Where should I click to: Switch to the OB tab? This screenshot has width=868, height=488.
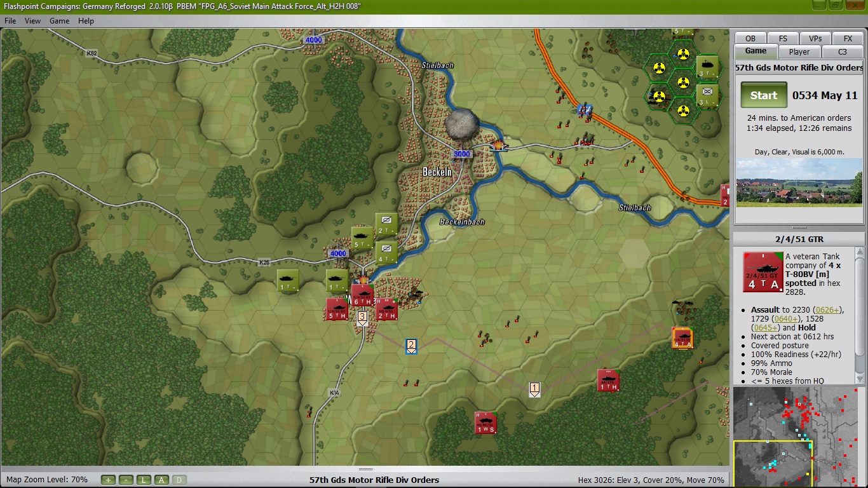750,38
